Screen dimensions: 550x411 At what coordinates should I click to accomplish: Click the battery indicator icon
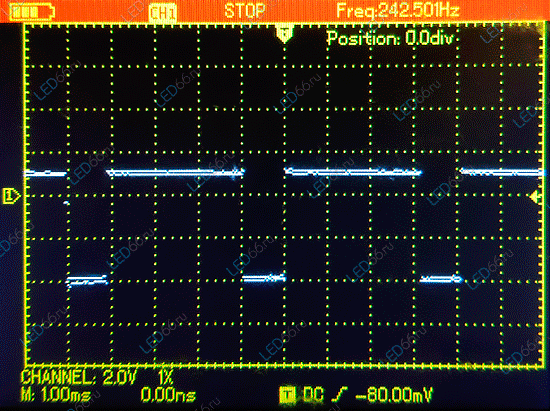(x=32, y=12)
